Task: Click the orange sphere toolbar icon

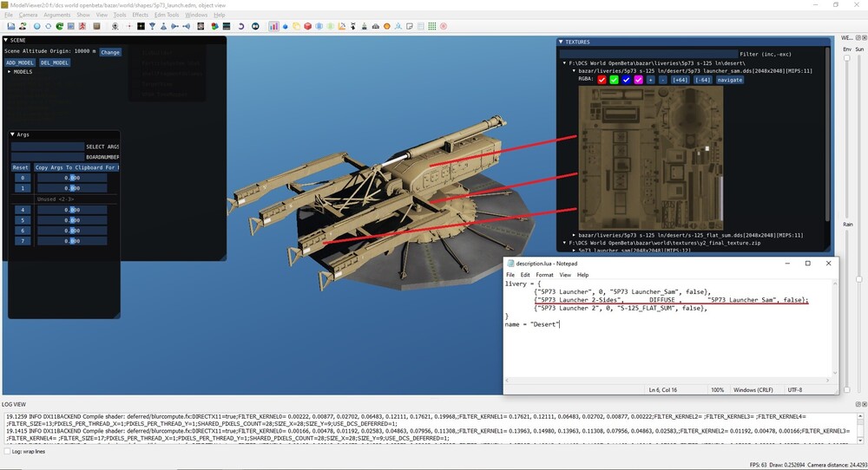Action: point(386,26)
